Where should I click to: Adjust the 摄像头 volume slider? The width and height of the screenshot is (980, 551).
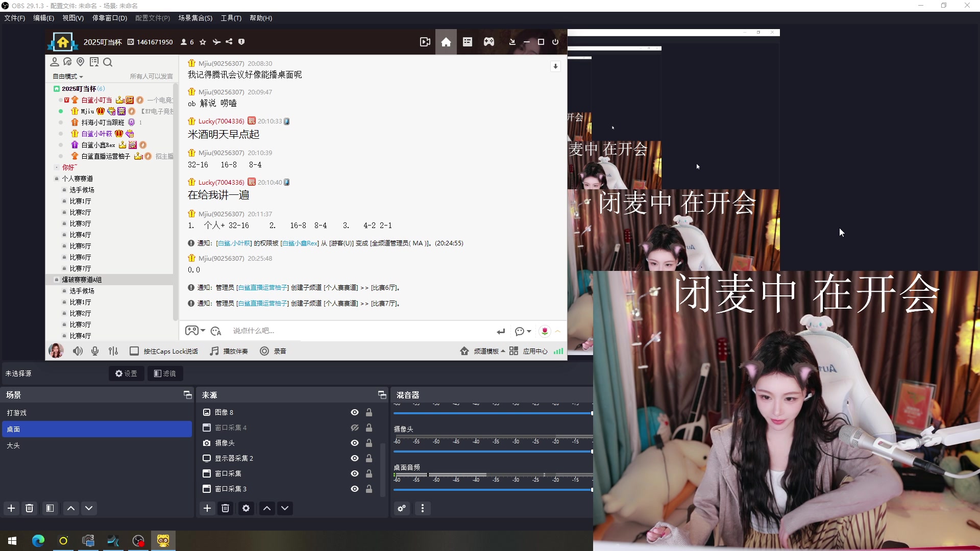(493, 452)
